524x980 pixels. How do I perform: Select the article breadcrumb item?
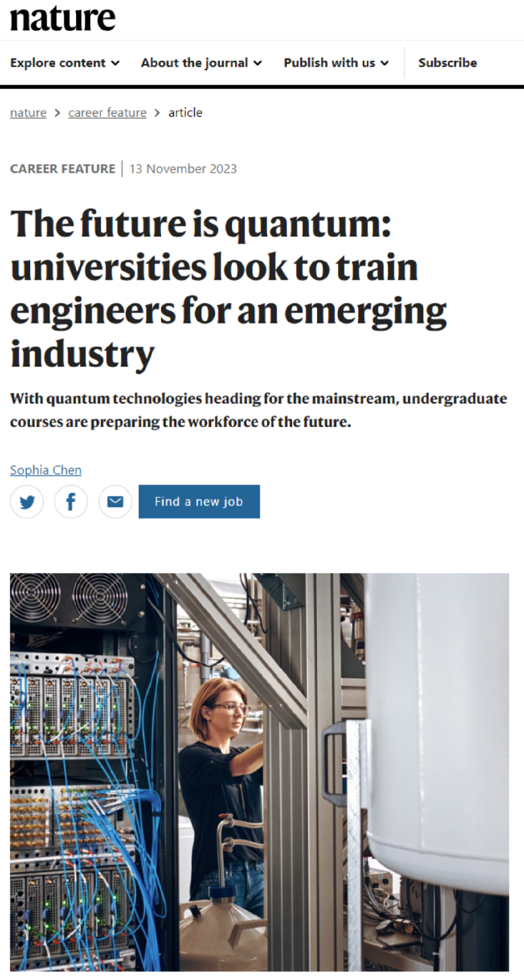[x=185, y=113]
